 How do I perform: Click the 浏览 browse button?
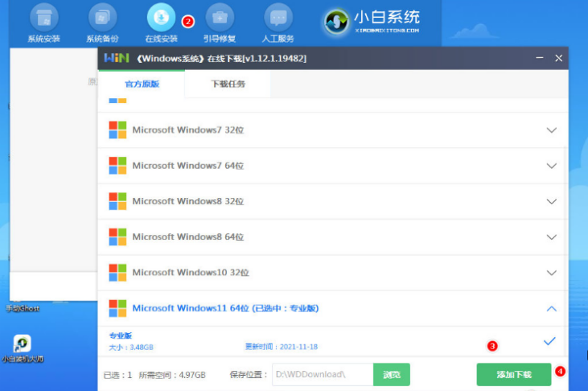click(x=392, y=374)
